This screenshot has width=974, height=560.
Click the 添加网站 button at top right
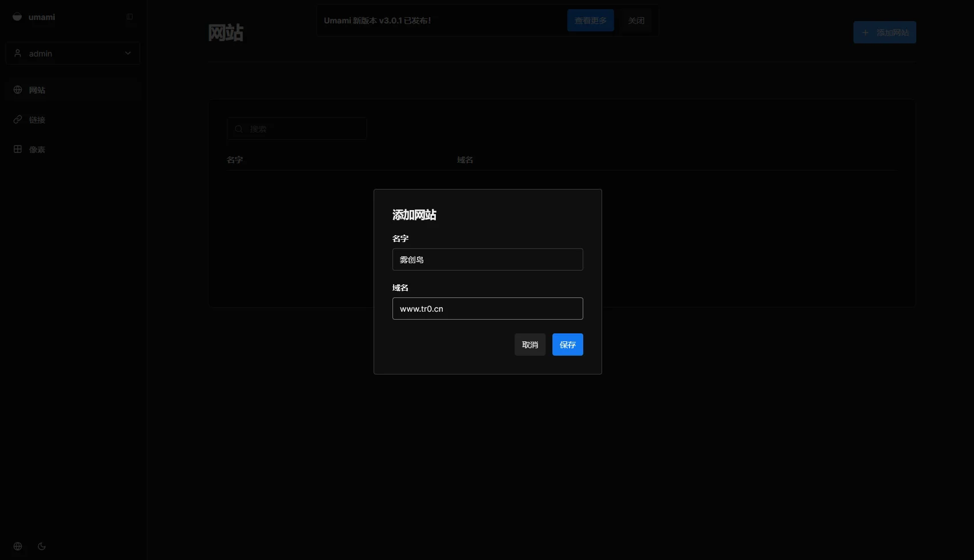point(884,33)
